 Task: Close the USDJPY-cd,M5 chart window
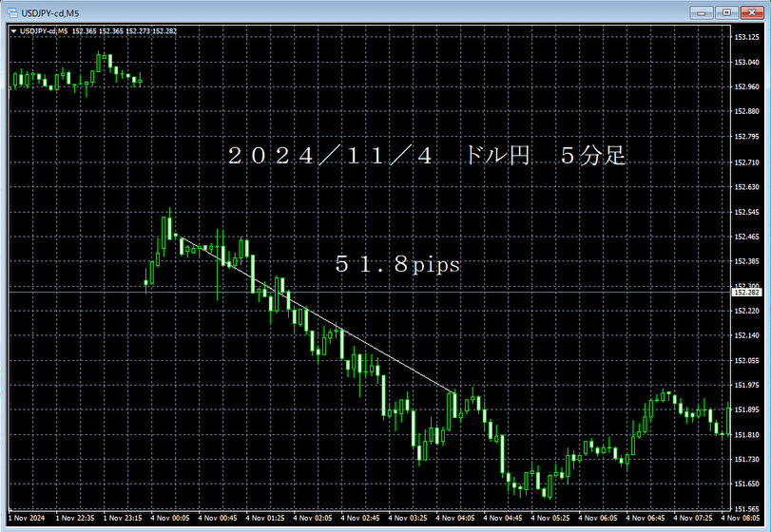[x=751, y=12]
